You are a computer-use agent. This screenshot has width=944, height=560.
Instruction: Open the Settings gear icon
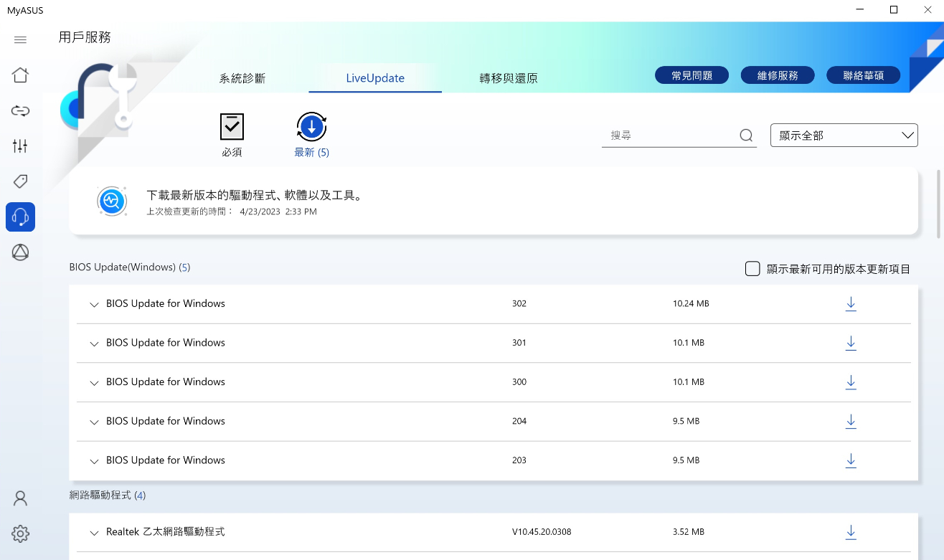[x=20, y=533]
